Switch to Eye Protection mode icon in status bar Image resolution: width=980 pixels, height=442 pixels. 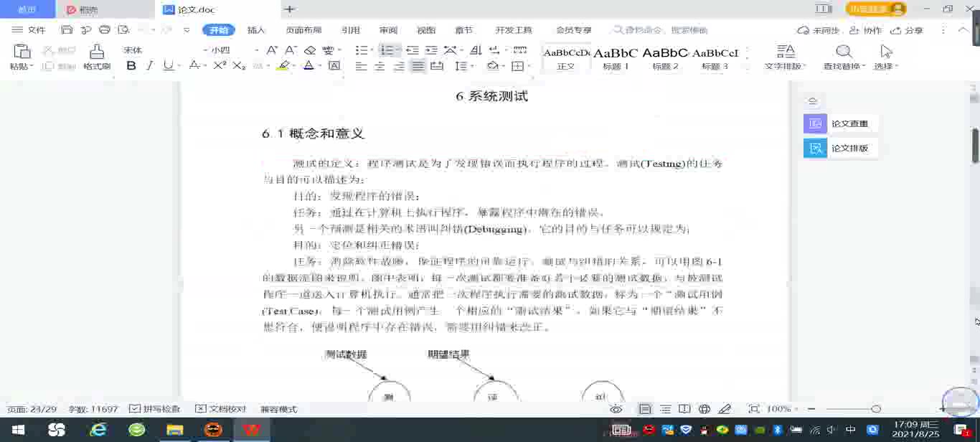[616, 409]
